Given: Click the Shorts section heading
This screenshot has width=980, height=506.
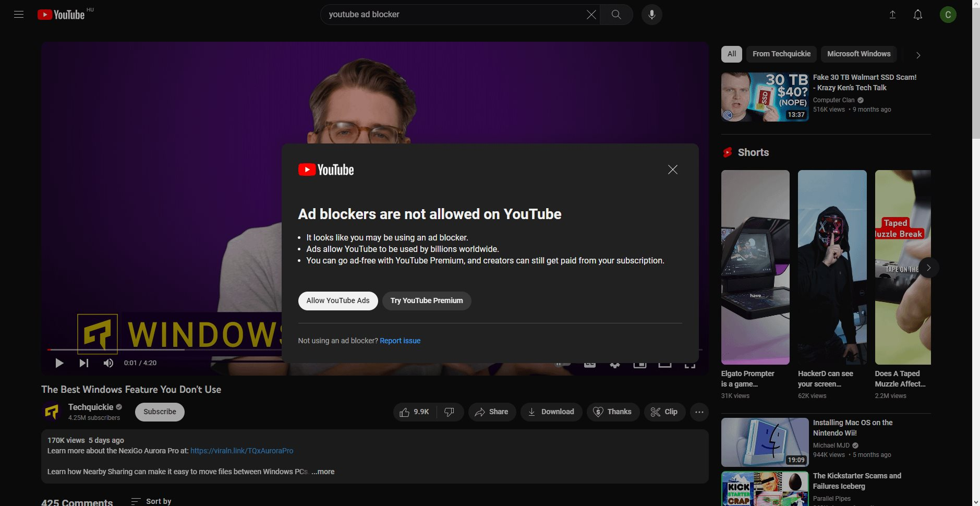Looking at the screenshot, I should (x=753, y=152).
